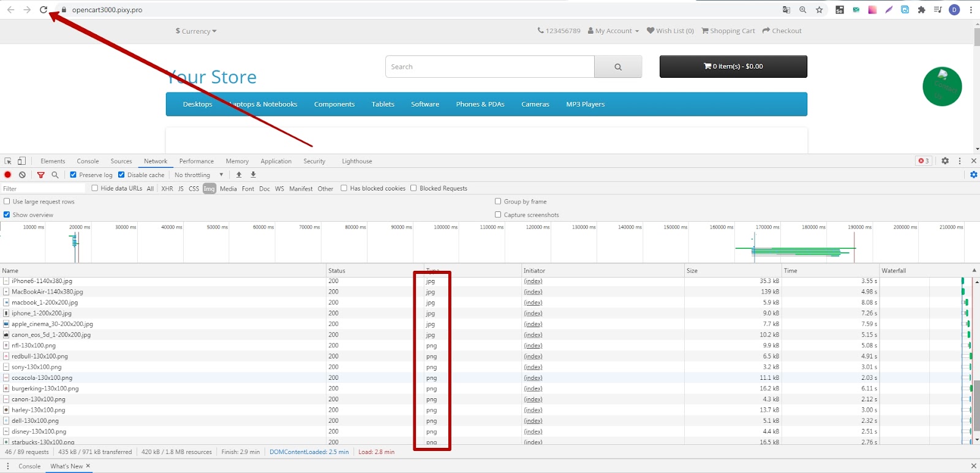
Task: Go to the Checkout link
Action: (x=782, y=31)
